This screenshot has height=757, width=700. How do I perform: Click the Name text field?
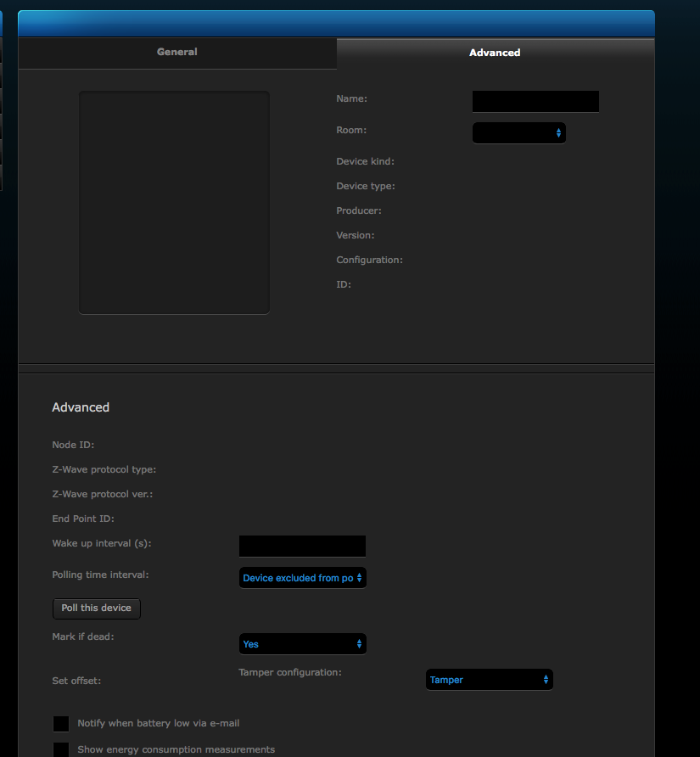coord(535,102)
